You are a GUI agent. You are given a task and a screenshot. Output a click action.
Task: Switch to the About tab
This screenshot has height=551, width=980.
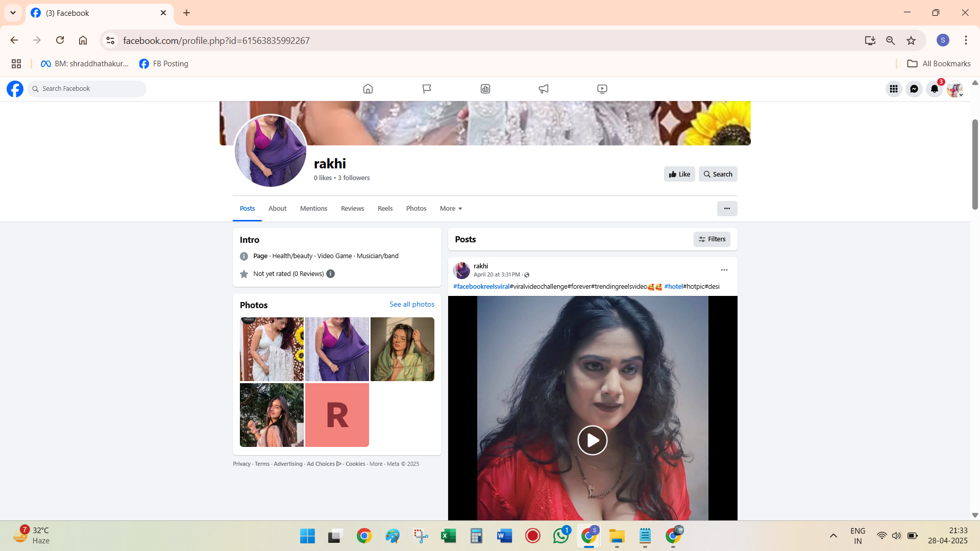[x=278, y=209]
